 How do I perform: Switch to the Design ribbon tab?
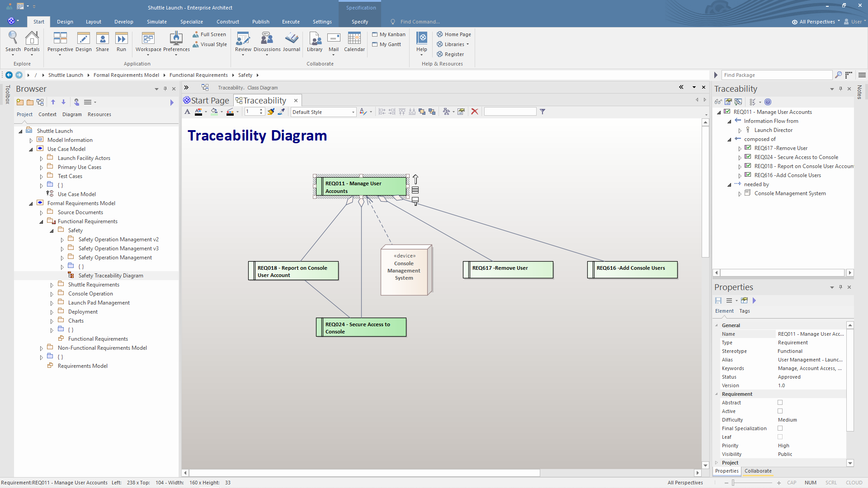[65, 22]
